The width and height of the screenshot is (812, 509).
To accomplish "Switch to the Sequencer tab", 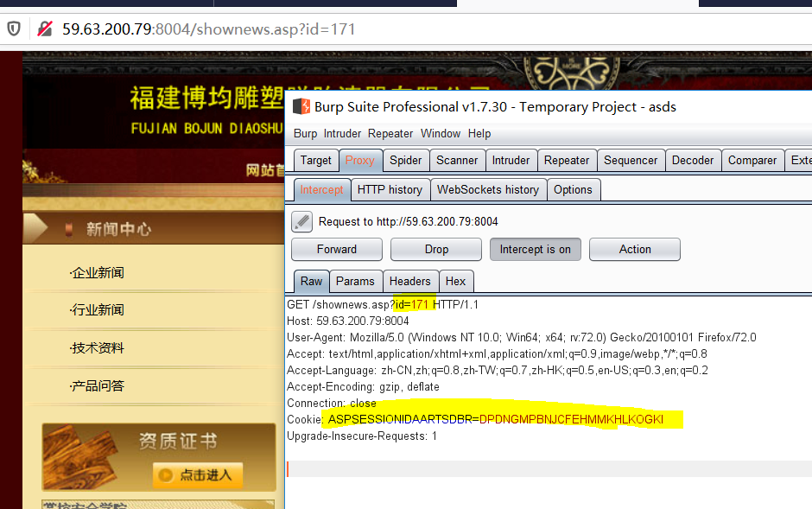I will click(x=631, y=161).
